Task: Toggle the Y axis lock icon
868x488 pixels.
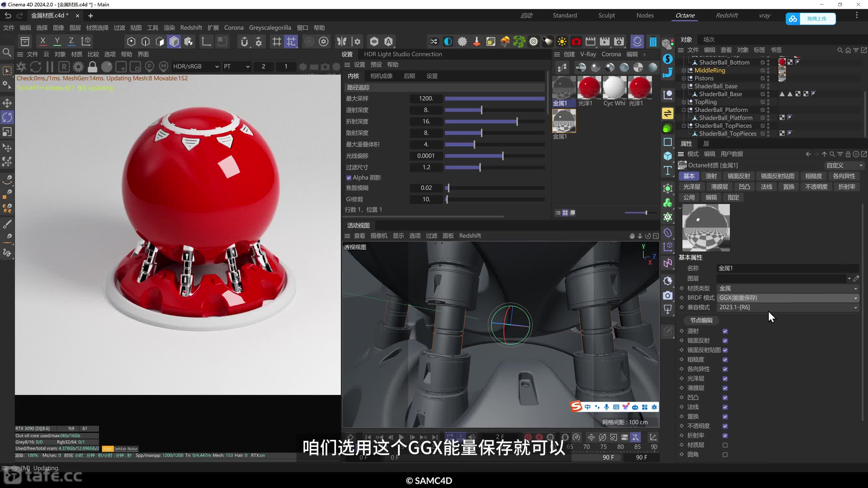Action: tap(57, 41)
